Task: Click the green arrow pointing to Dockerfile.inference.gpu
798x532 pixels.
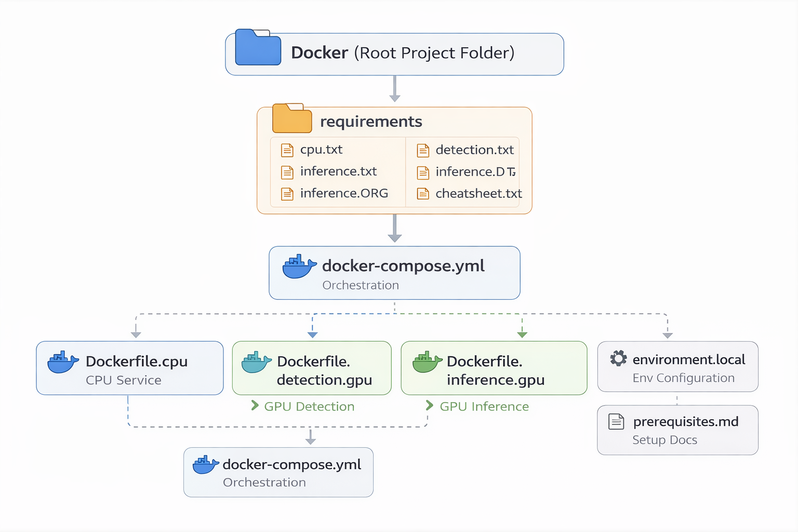Action: pos(522,334)
